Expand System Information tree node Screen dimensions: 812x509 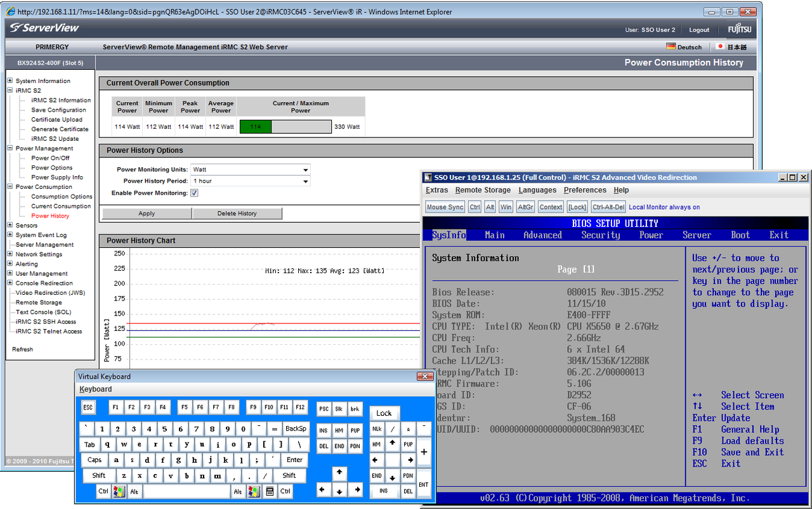[10, 81]
